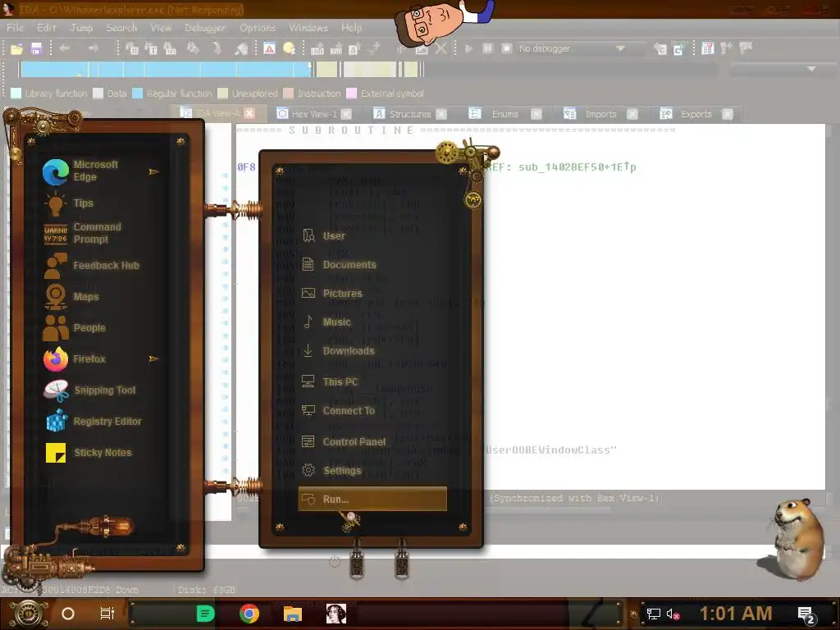Switch to the Structures tab

coord(410,114)
